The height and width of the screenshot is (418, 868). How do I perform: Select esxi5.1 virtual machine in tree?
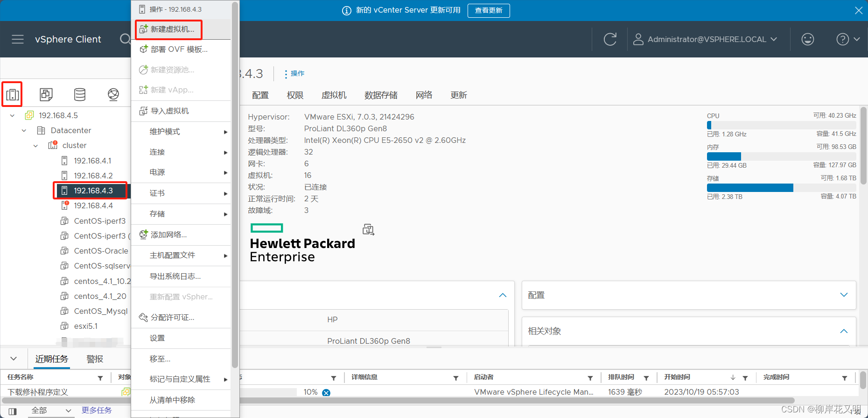coord(85,326)
